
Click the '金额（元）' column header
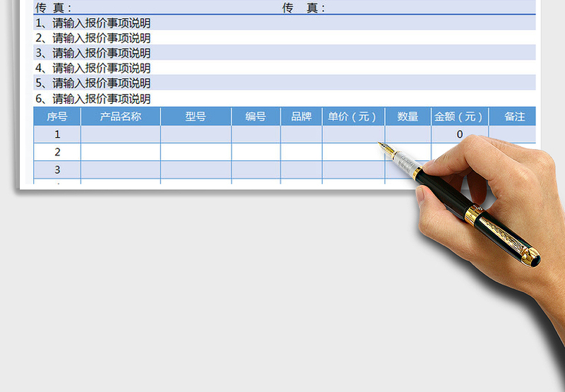(x=460, y=117)
